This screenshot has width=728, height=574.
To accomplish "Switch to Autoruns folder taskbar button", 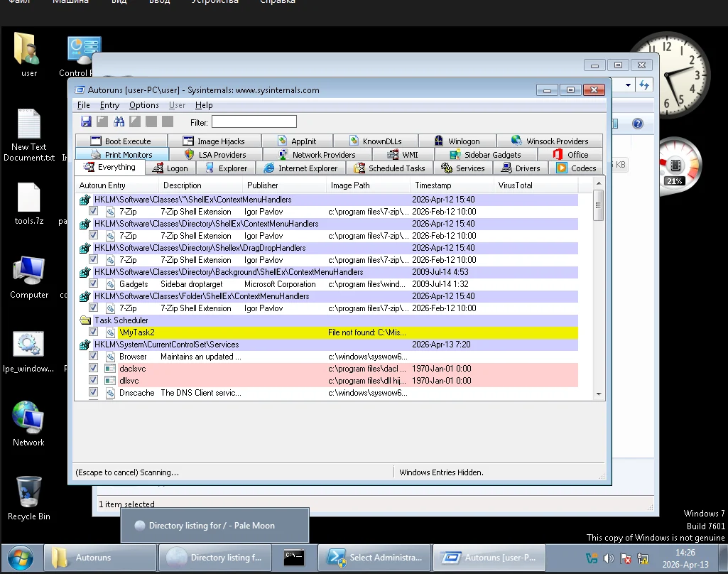I will [x=100, y=557].
